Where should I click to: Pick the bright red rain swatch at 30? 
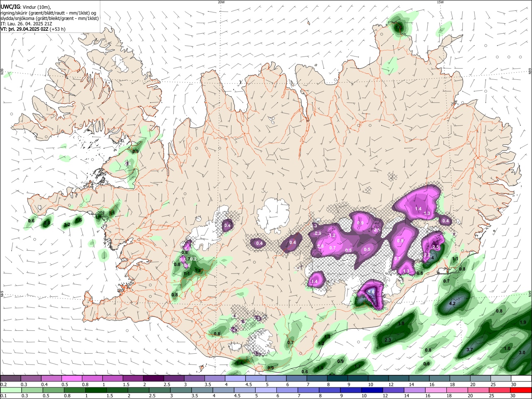pos(521,390)
